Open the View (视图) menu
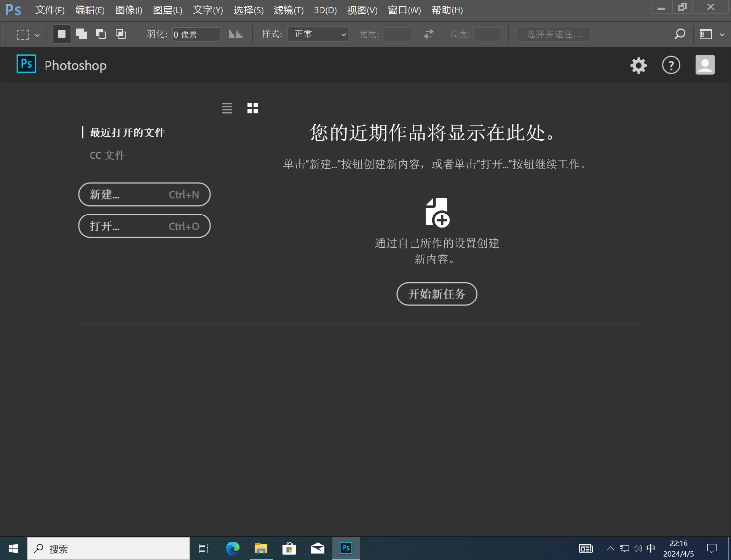This screenshot has height=560, width=731. tap(362, 10)
